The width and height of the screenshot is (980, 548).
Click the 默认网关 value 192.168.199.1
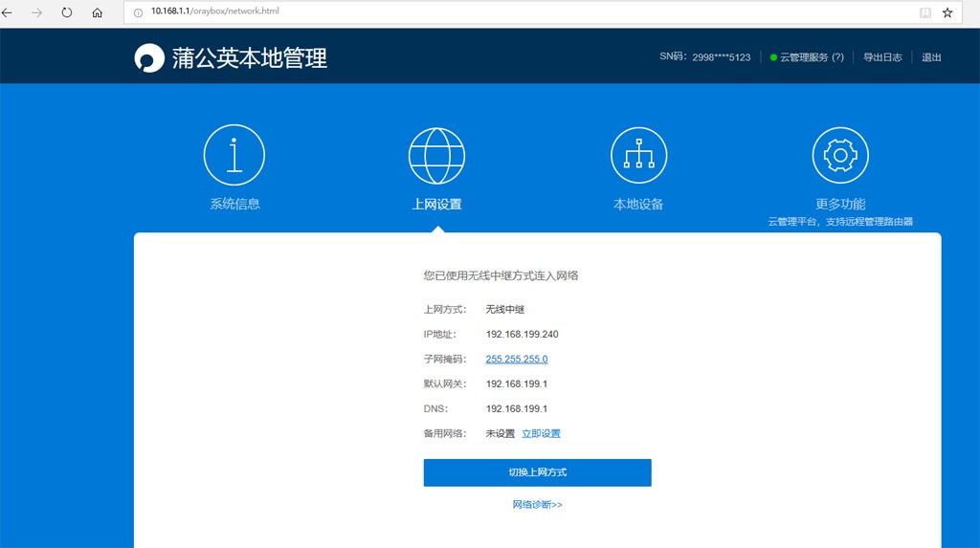516,384
